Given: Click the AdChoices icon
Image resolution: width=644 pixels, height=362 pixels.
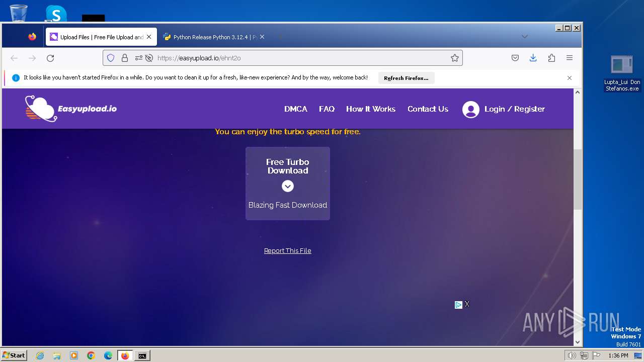Looking at the screenshot, I should click(458, 305).
